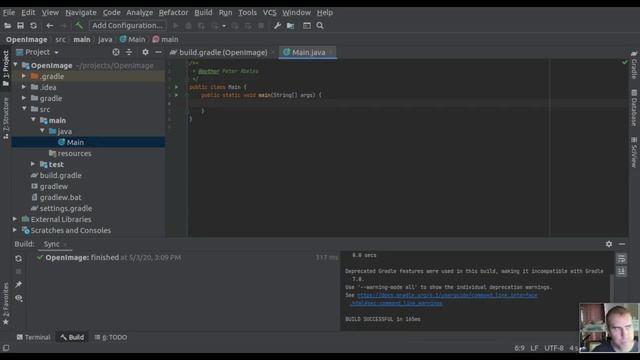The image size is (640, 360).
Task: Click run gutter arrow beside class Main
Action: 176,87
